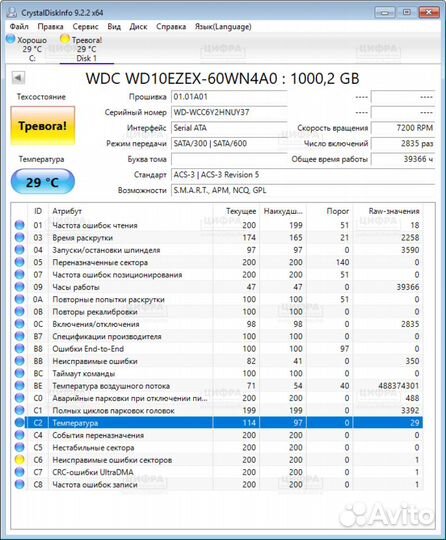Select the row Аварийные парковки при отключении питания
The height and width of the screenshot is (540, 446).
tap(217, 398)
